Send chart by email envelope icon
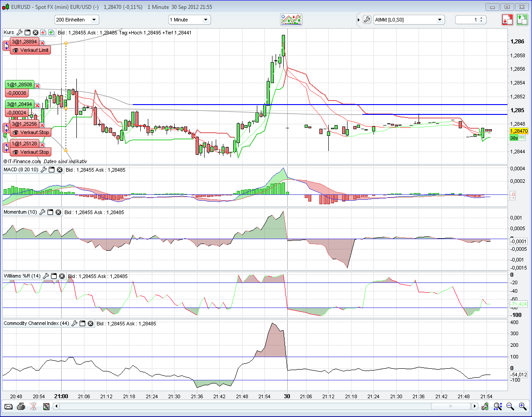The image size is (532, 417). coord(8,406)
